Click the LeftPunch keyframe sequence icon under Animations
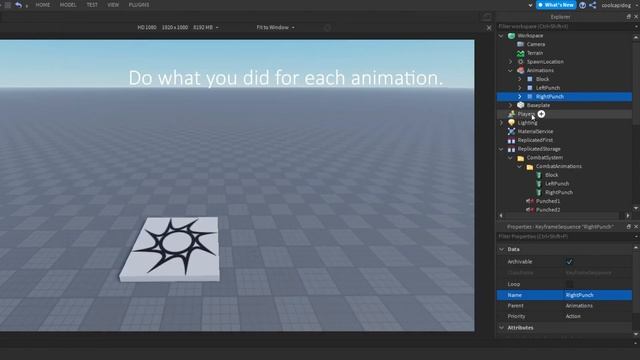Image resolution: width=640 pixels, height=360 pixels. (530, 88)
